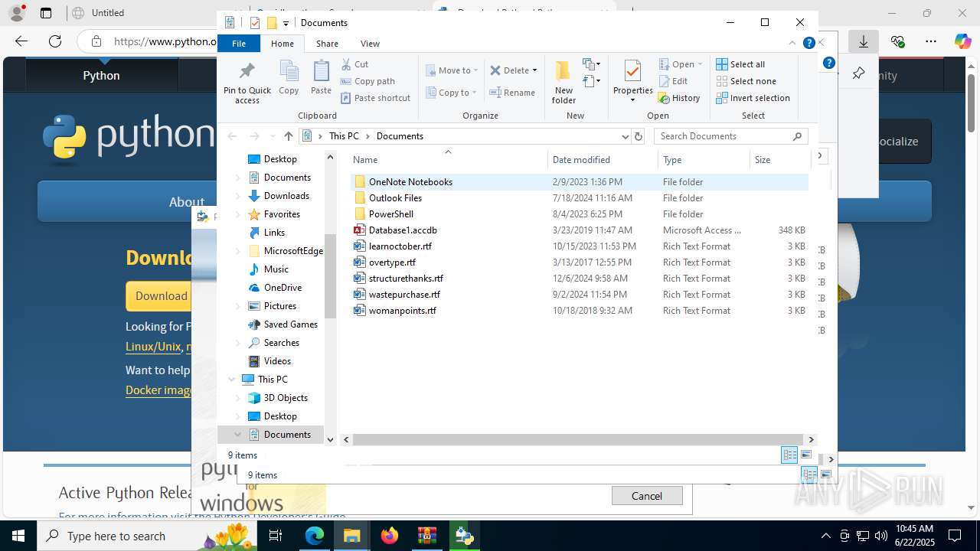Screen dimensions: 980x551
Task: Click Select none
Action: pyautogui.click(x=746, y=81)
